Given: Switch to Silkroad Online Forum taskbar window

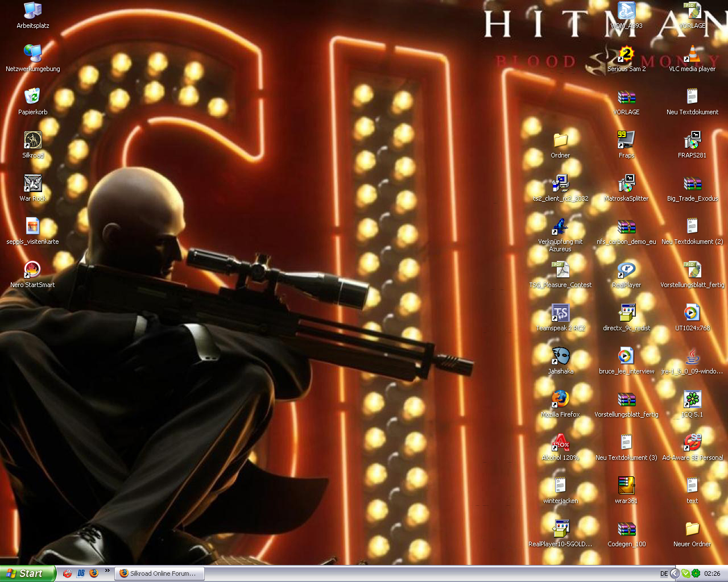Looking at the screenshot, I should [x=159, y=573].
